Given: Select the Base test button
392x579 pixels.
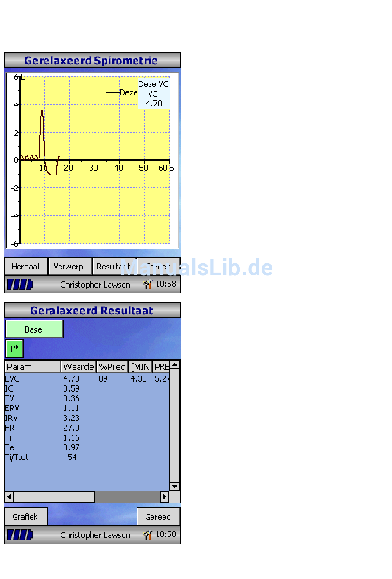Looking at the screenshot, I should click(x=34, y=329).
